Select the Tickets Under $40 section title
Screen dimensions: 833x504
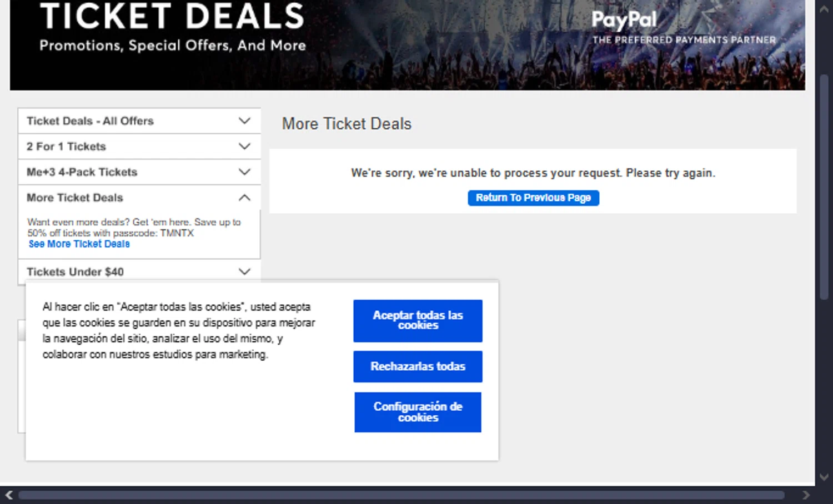click(x=75, y=272)
